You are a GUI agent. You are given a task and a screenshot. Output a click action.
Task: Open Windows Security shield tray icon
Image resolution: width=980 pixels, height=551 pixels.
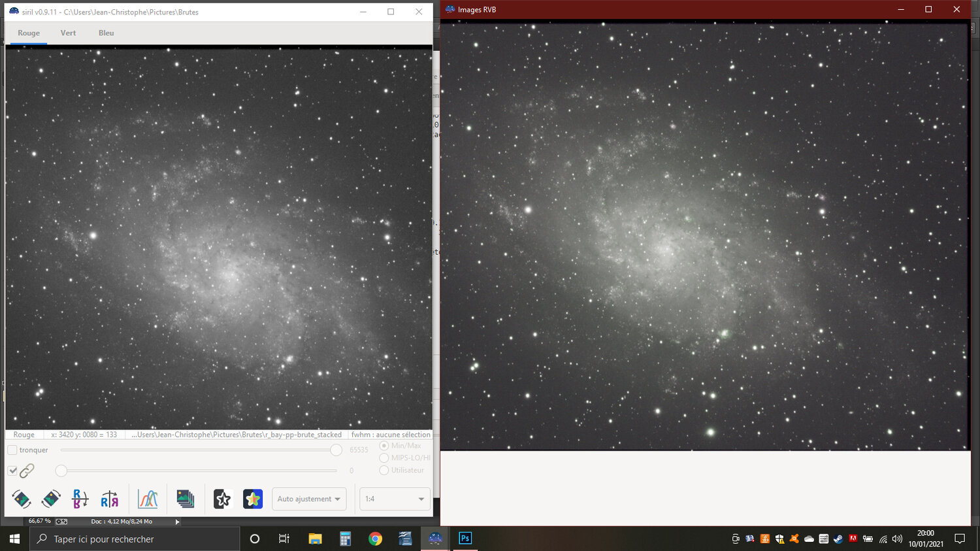point(779,539)
